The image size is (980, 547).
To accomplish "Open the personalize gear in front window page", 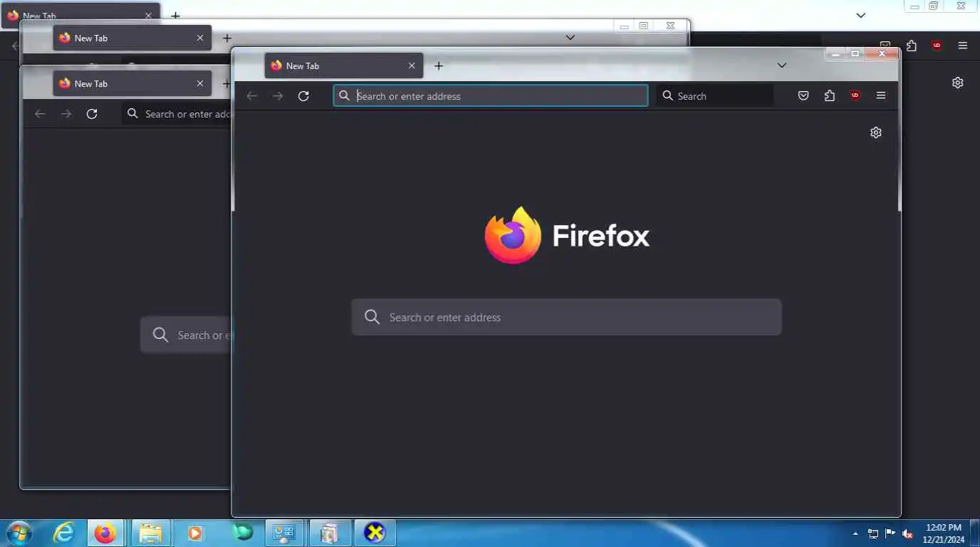I will [876, 132].
